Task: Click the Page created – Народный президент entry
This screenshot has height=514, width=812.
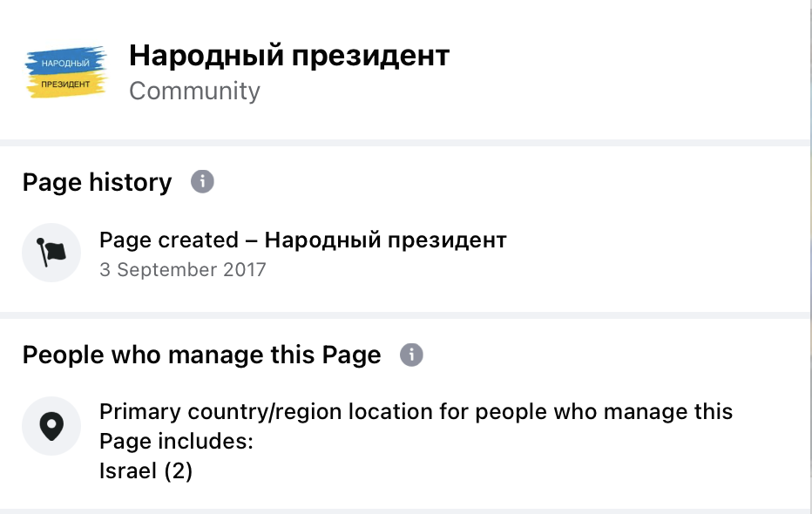Action: click(x=303, y=240)
